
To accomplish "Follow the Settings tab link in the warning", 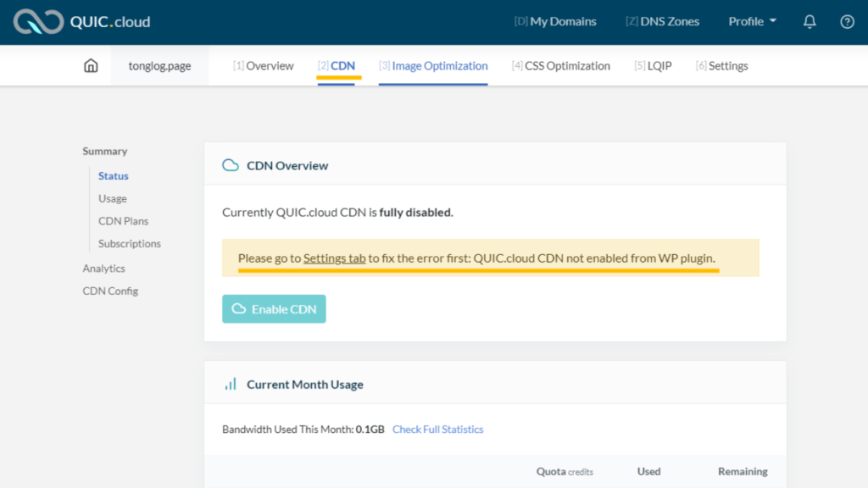I will [x=334, y=258].
